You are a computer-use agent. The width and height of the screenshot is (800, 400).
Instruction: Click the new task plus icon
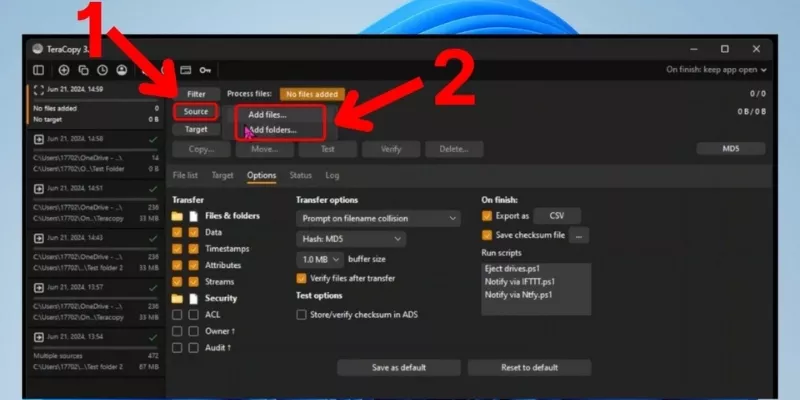tap(64, 70)
